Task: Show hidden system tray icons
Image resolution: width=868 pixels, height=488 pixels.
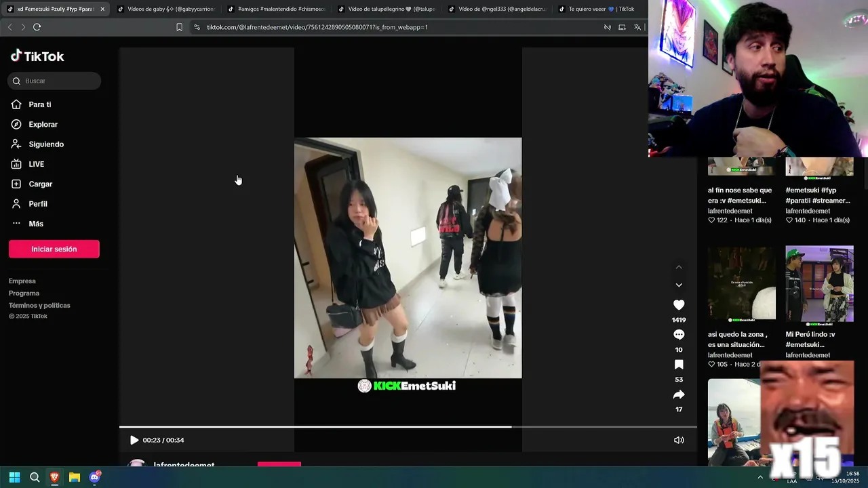Action: (x=760, y=477)
